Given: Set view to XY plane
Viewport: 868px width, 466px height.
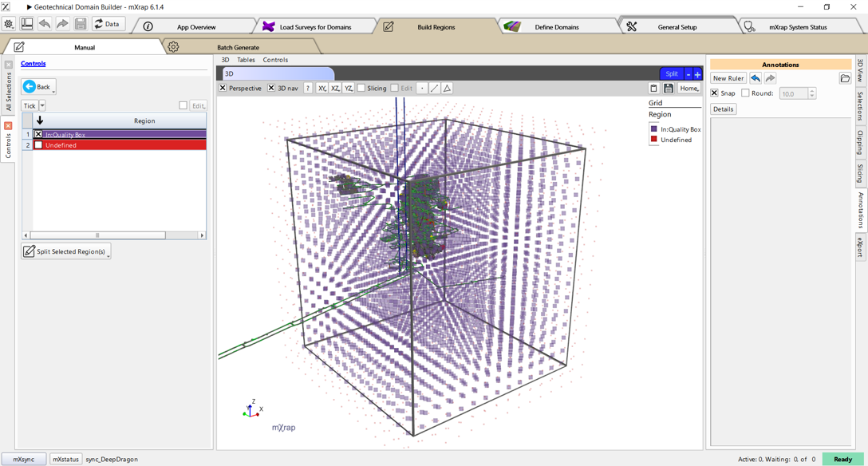Looking at the screenshot, I should coord(322,88).
